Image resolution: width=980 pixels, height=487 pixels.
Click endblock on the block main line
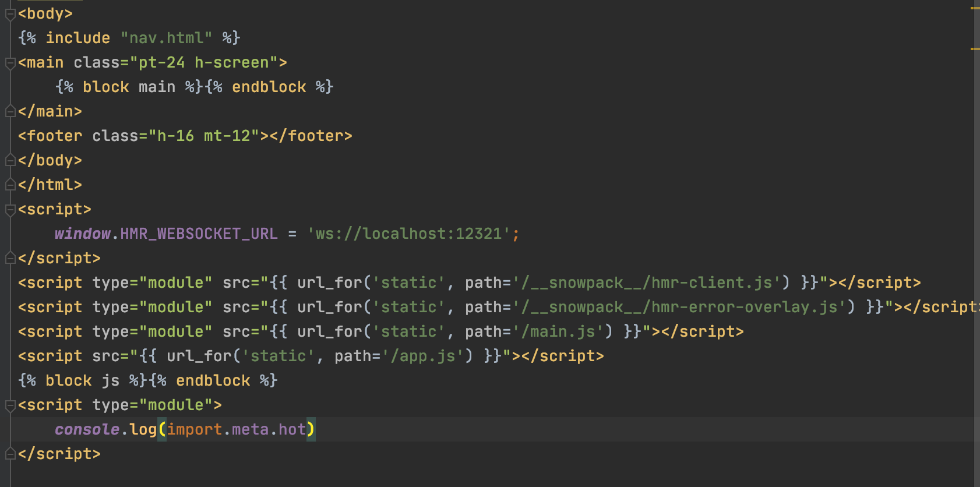pos(269,87)
